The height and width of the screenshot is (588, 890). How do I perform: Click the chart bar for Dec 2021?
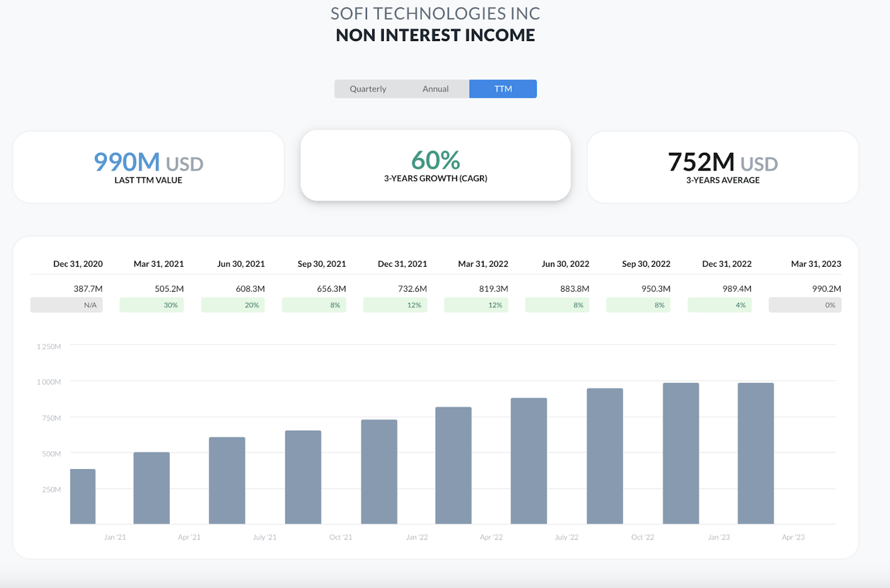point(379,472)
